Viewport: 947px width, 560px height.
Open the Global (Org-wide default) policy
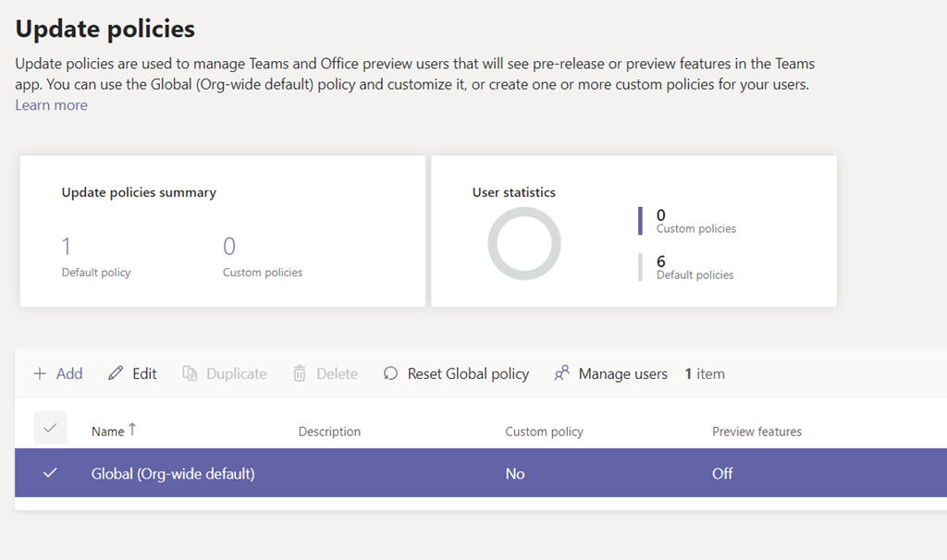173,473
